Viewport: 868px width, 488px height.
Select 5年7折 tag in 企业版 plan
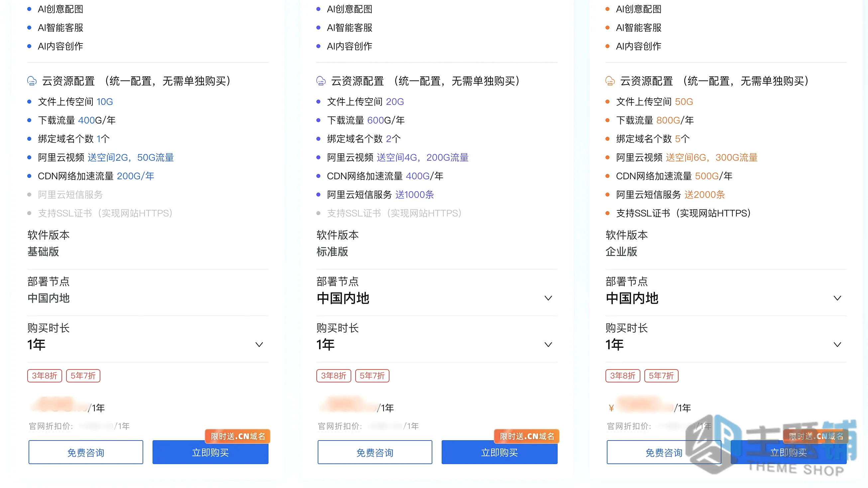pos(661,375)
